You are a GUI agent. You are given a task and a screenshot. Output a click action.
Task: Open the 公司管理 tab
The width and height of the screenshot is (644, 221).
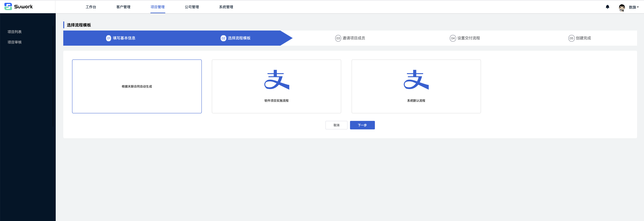pyautogui.click(x=192, y=7)
